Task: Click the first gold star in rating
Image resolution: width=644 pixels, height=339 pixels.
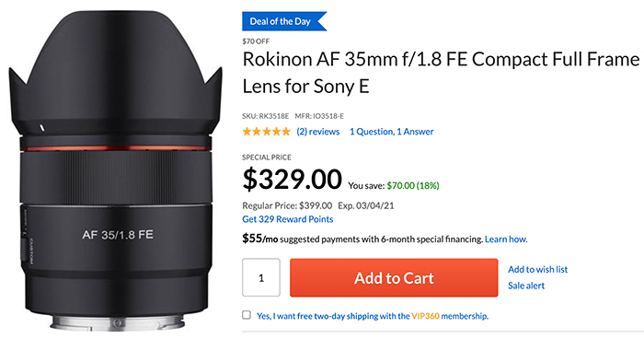Action: click(247, 132)
